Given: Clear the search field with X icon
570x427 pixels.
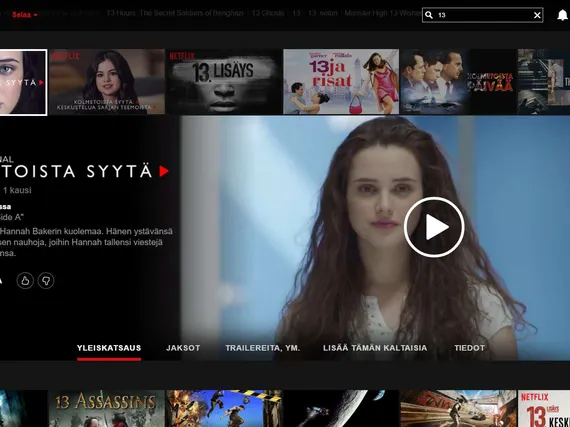Looking at the screenshot, I should 537,15.
